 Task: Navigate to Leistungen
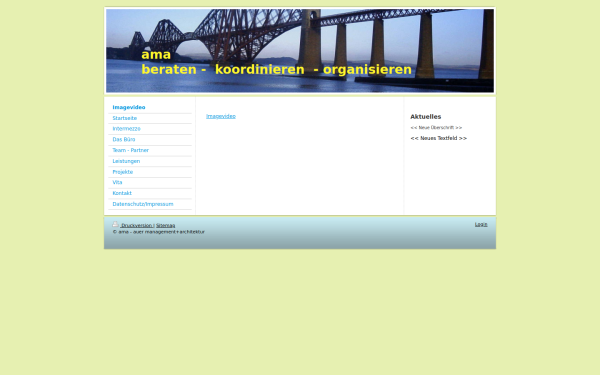pyautogui.click(x=150, y=161)
